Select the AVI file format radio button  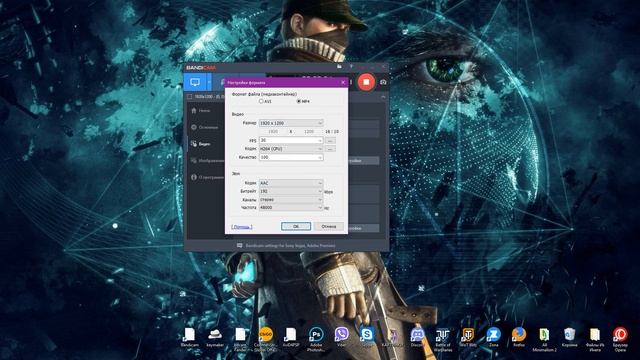(x=261, y=101)
